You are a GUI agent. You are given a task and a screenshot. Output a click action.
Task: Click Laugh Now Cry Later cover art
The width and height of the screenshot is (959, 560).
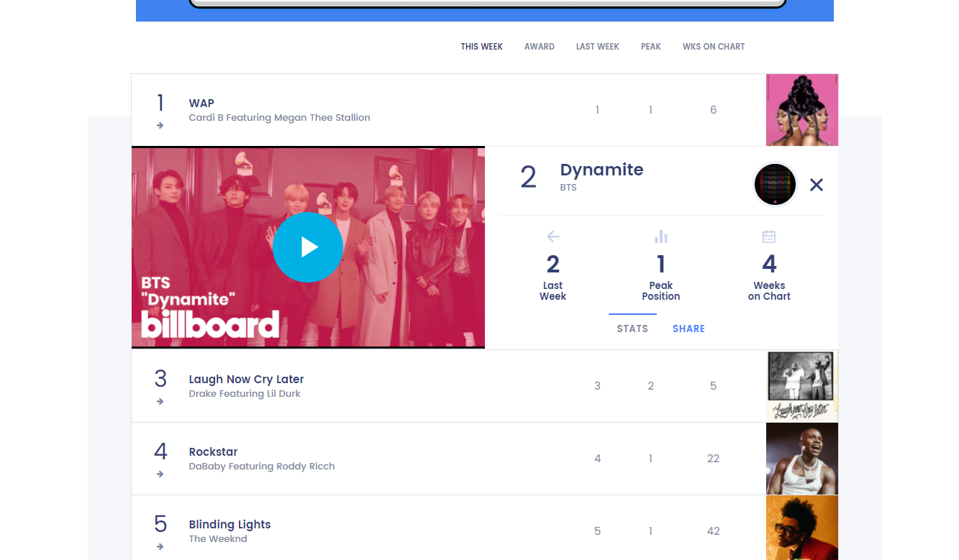click(802, 386)
